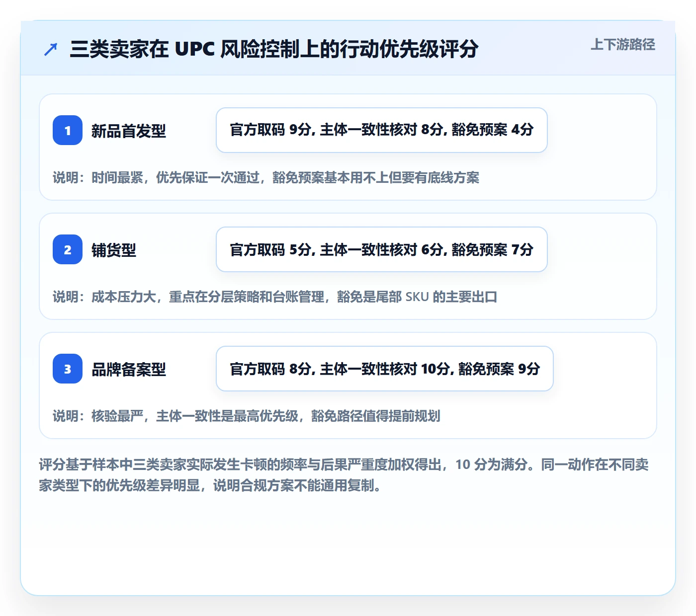Click the note starting 说明:成本压力大
This screenshot has width=696, height=616.
click(x=275, y=297)
